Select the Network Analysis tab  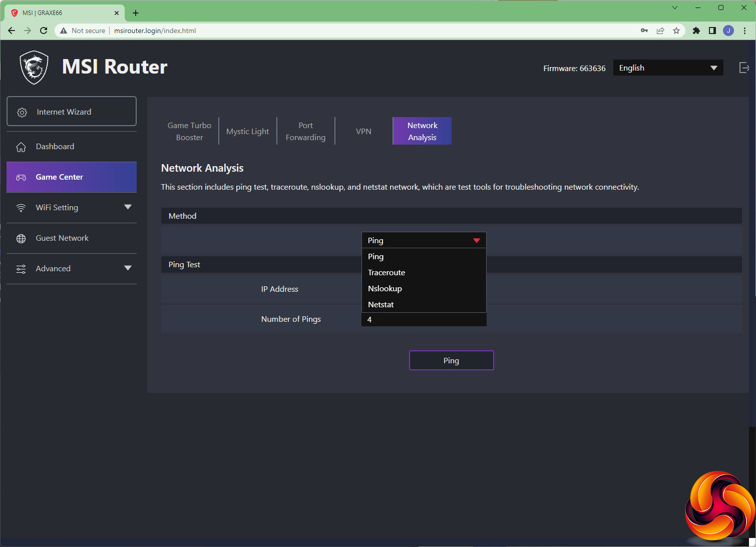(422, 131)
